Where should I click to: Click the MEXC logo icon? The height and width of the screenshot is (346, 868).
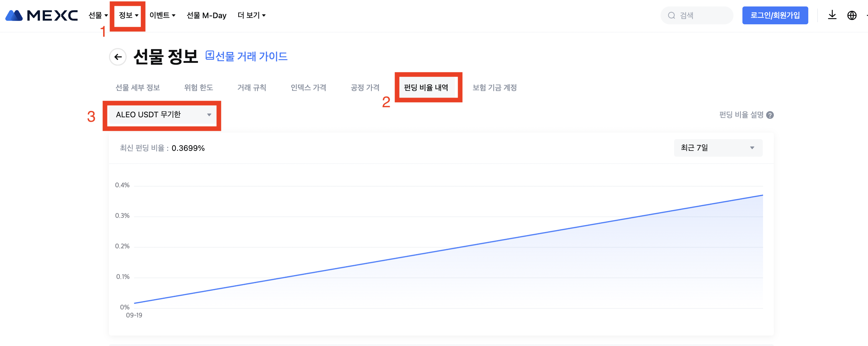14,15
